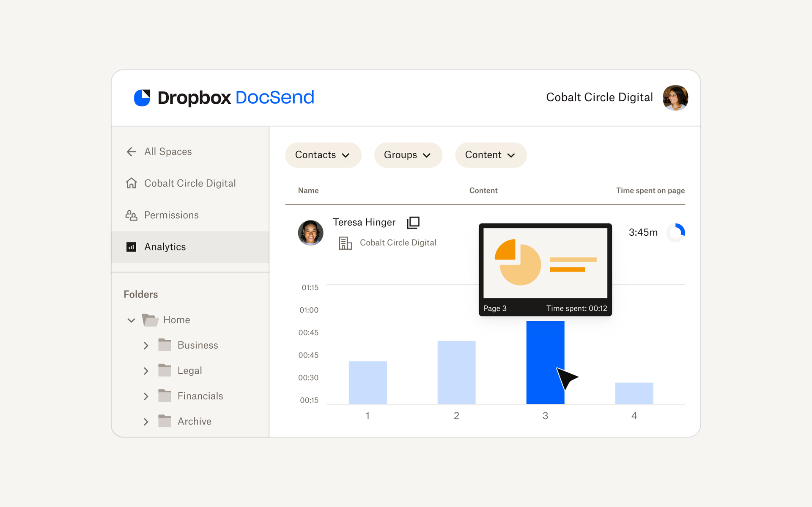Select the Archive folder

[194, 421]
